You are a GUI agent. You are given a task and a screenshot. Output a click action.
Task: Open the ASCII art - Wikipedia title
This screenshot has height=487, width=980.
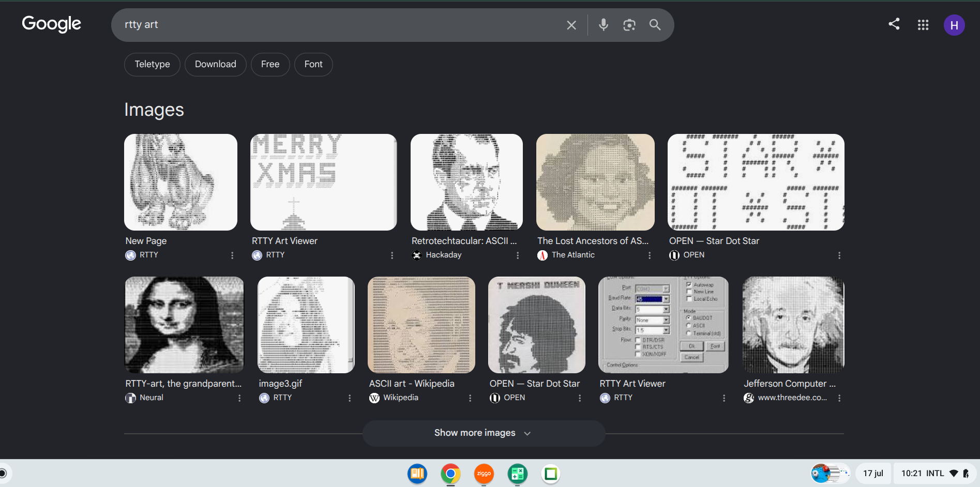pos(412,384)
